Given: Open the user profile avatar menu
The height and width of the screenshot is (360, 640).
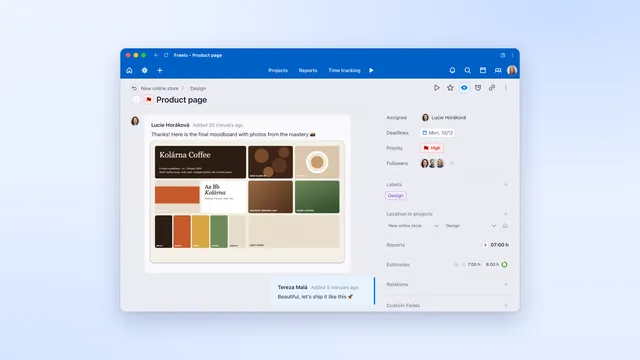Looking at the screenshot, I should pyautogui.click(x=512, y=70).
